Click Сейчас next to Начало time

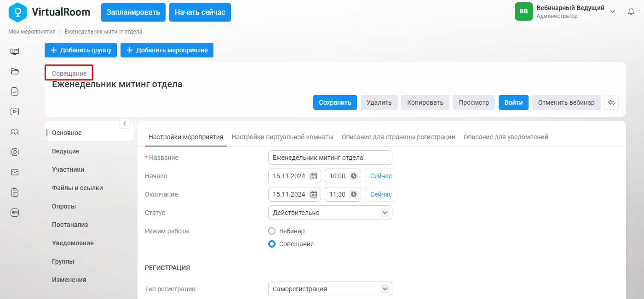[381, 176]
